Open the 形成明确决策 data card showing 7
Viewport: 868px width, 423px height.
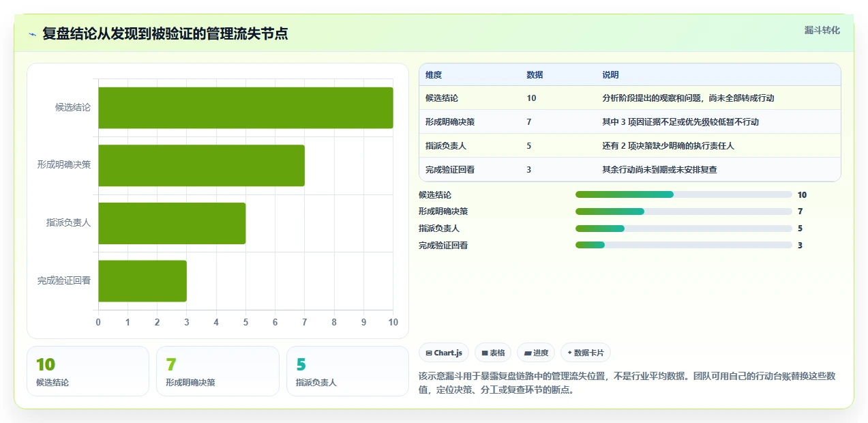pos(218,371)
